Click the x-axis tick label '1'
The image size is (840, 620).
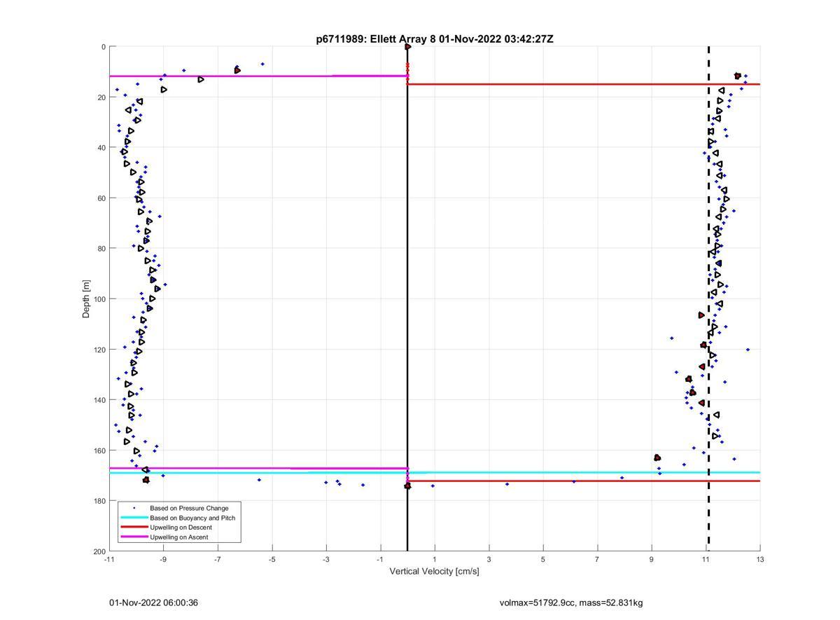tap(435, 560)
